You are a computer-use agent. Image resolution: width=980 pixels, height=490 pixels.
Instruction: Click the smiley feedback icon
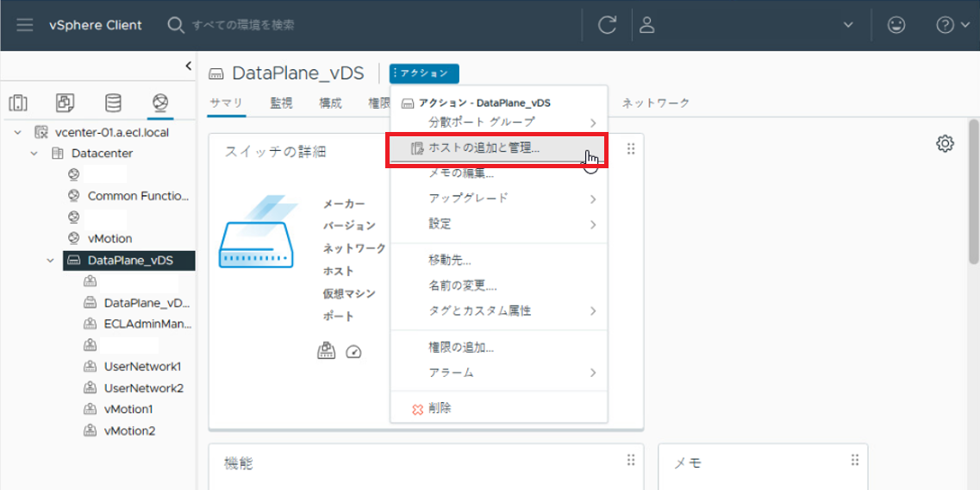click(x=896, y=25)
